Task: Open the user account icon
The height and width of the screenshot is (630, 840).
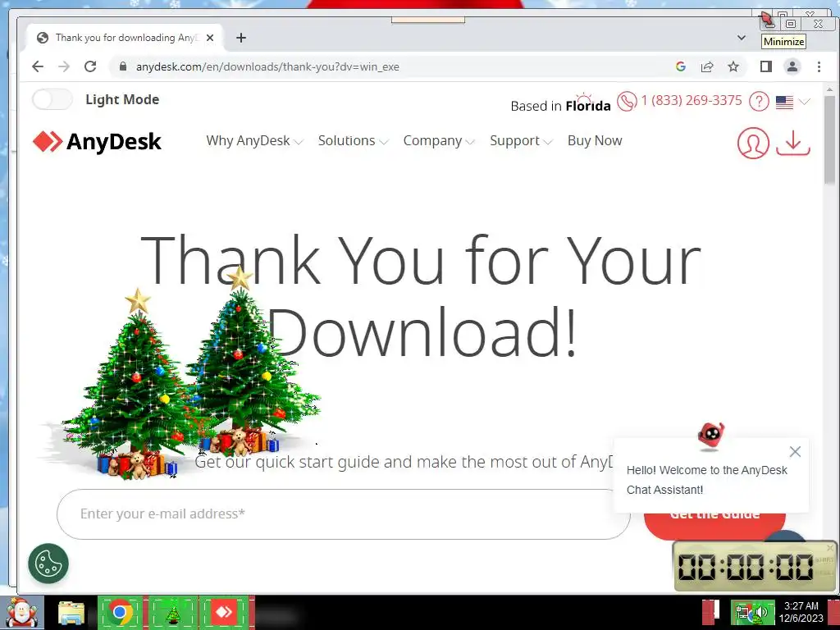Action: pos(753,143)
